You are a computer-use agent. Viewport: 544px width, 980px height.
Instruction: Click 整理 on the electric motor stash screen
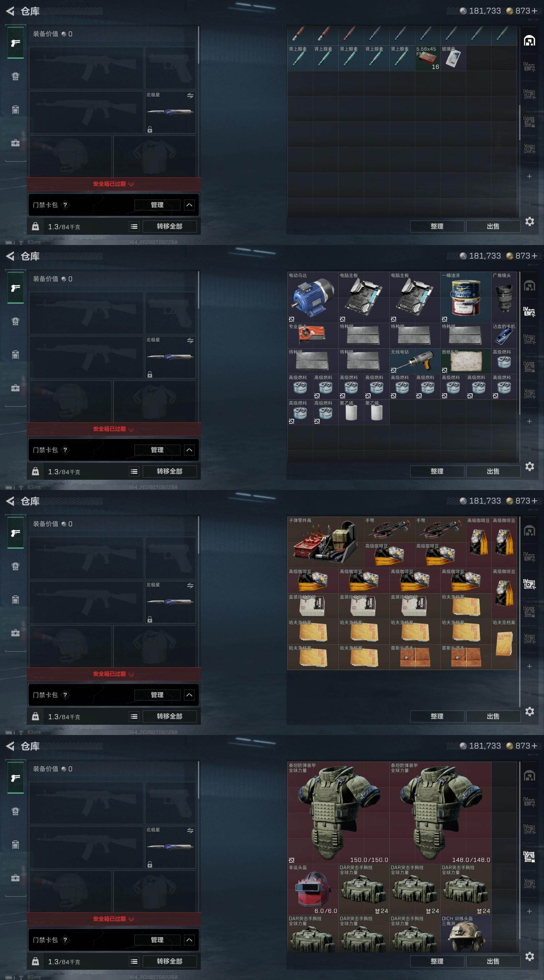437,471
